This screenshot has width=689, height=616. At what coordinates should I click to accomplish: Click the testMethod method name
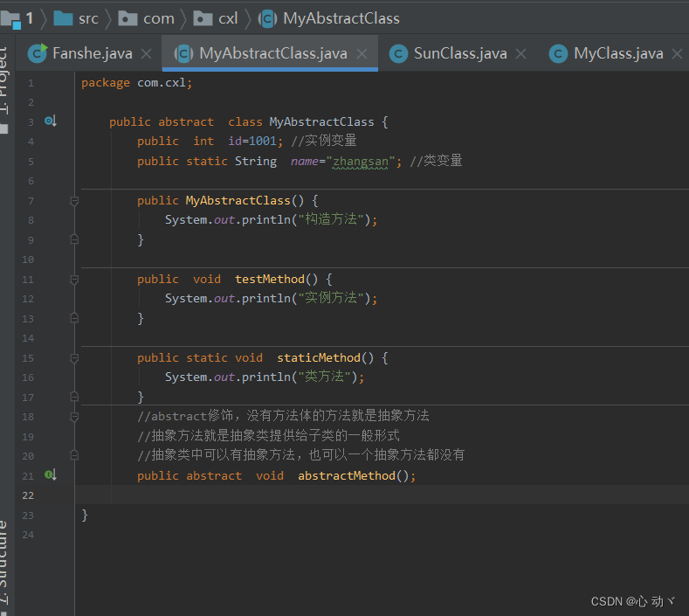tap(270, 280)
